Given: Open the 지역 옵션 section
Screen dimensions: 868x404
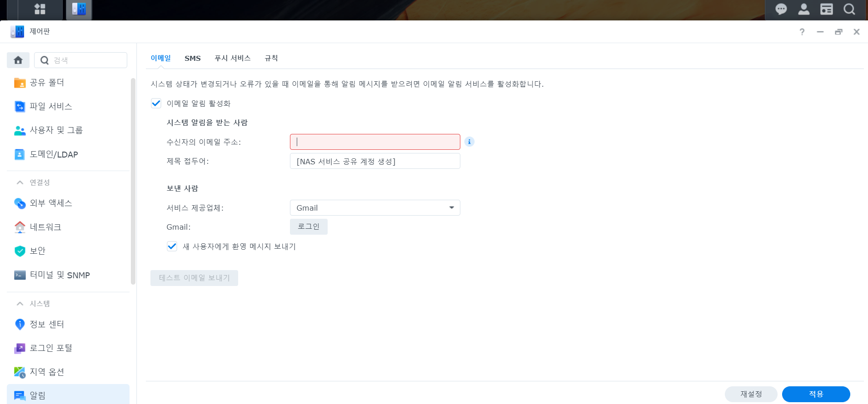Looking at the screenshot, I should click(x=68, y=372).
